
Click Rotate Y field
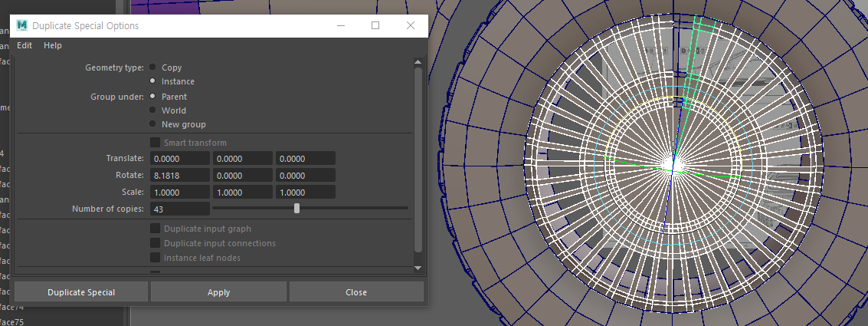[x=242, y=175]
